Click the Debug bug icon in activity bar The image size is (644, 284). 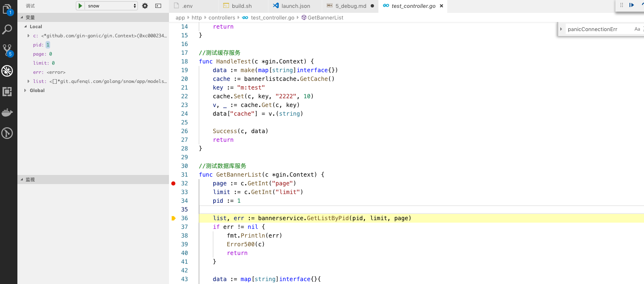click(x=7, y=71)
